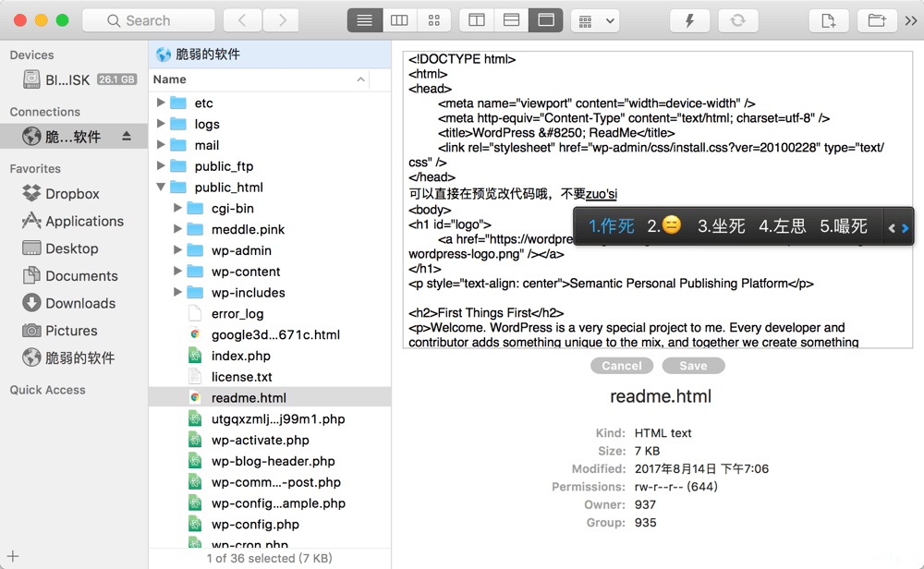The width and height of the screenshot is (924, 569).
Task: Sort by Name column header
Action: [x=260, y=79]
